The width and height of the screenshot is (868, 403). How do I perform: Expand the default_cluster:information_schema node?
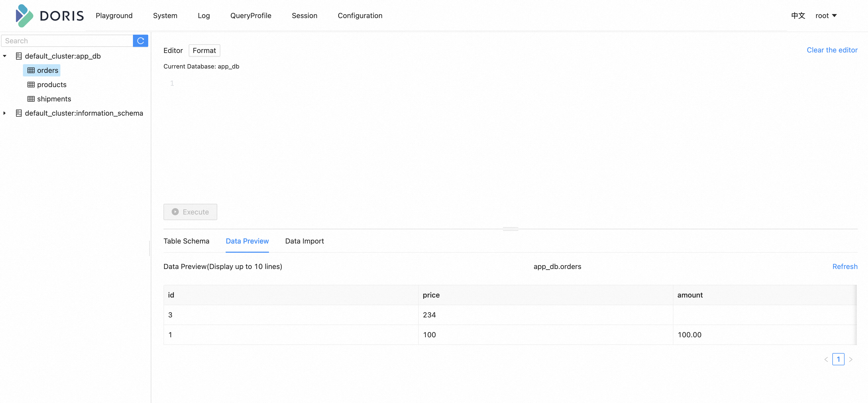(5, 113)
